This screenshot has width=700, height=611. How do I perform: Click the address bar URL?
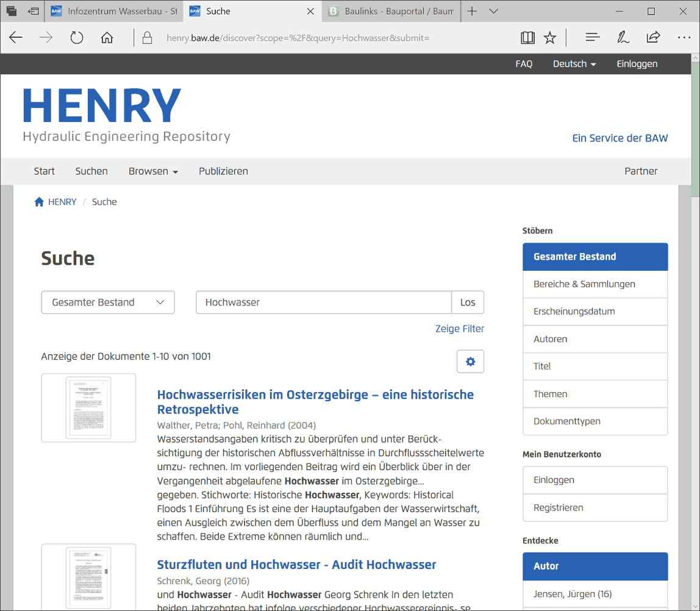pyautogui.click(x=298, y=38)
